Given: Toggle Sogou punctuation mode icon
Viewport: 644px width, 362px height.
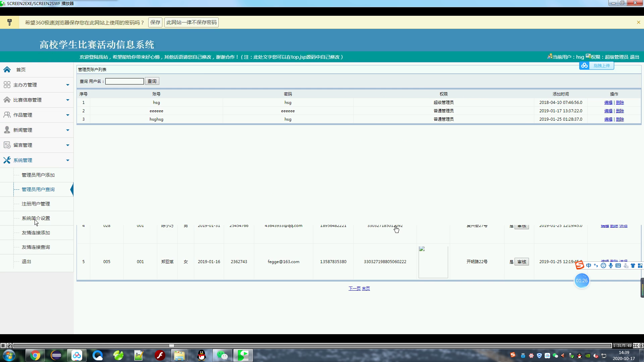Looking at the screenshot, I should tap(596, 265).
